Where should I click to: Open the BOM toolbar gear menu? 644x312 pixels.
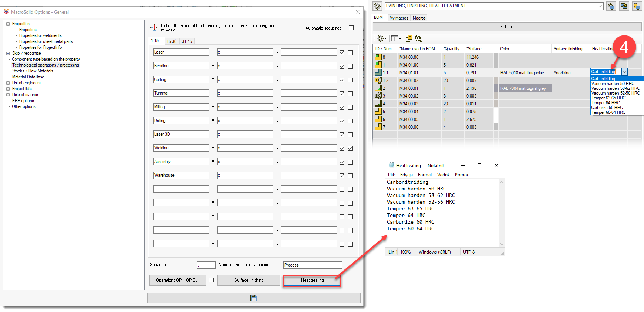381,38
